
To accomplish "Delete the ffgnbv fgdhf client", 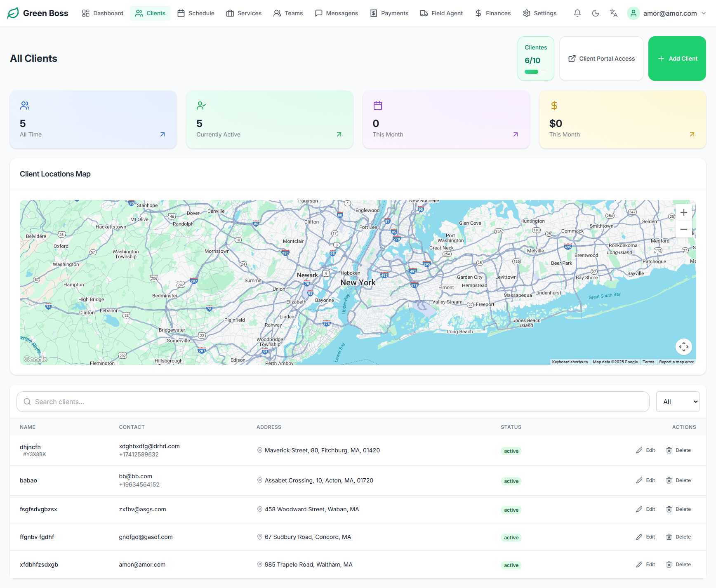I will pos(678,537).
